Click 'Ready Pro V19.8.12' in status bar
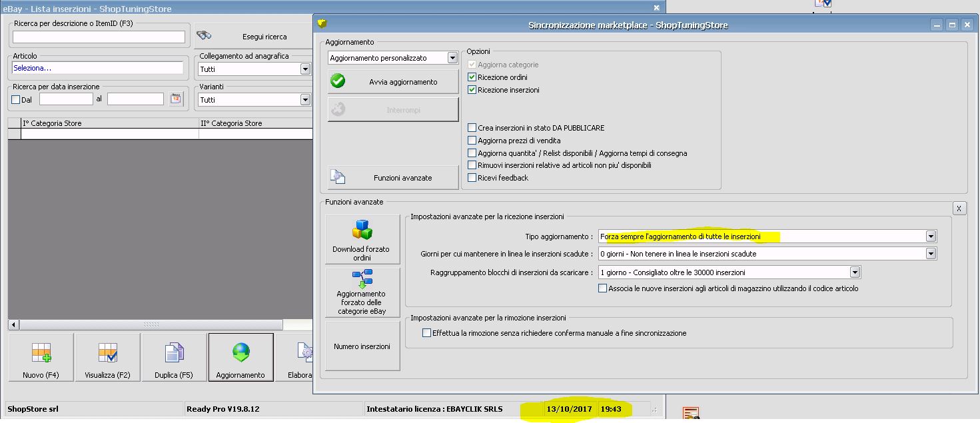 point(223,409)
